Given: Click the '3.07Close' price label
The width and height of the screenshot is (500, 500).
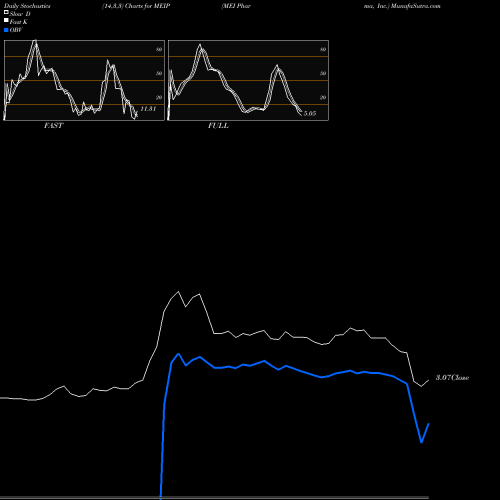Looking at the screenshot, I should click(452, 378).
